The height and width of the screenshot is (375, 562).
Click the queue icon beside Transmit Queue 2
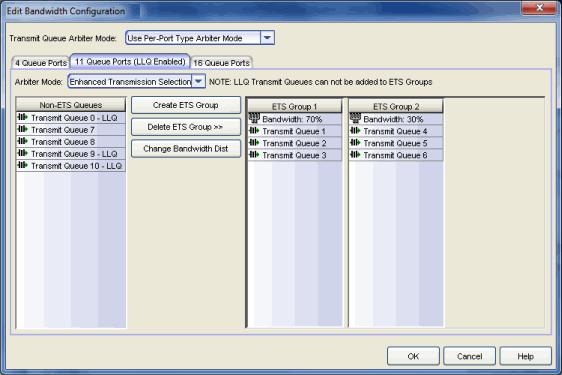click(x=254, y=143)
